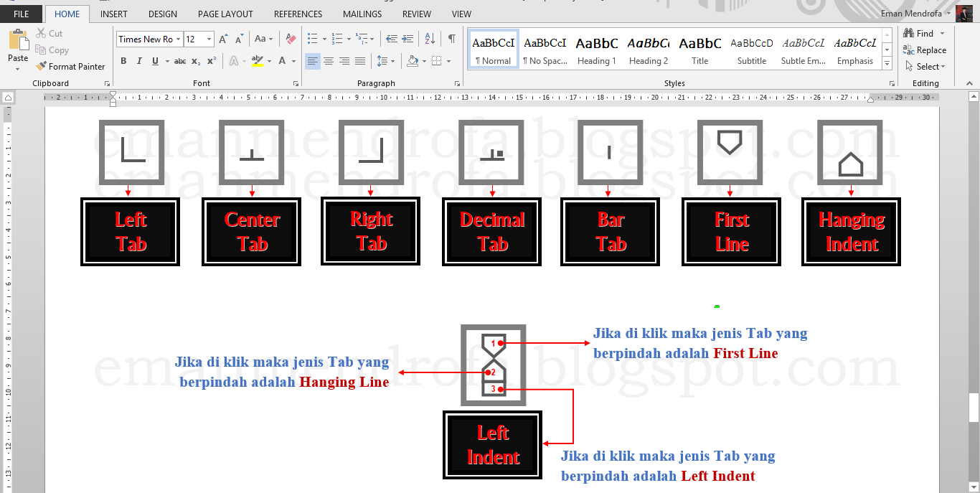Switch to the INSERT tab

(x=114, y=14)
